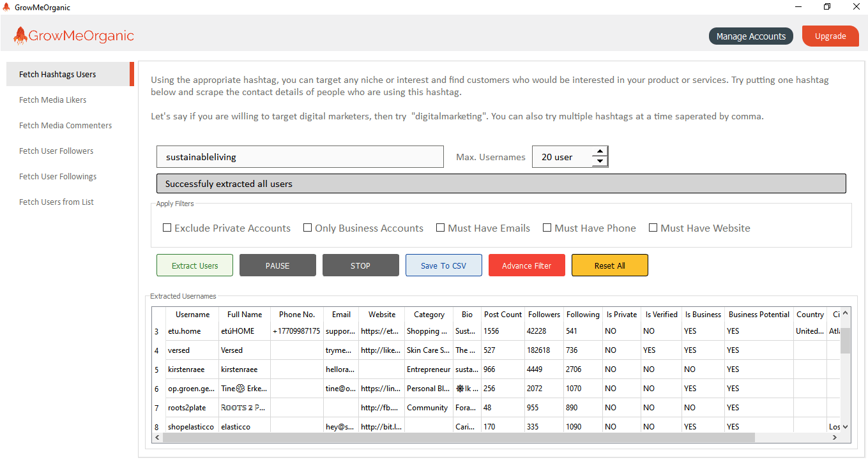Click following value '2706'
The width and height of the screenshot is (868, 462).
(x=583, y=369)
